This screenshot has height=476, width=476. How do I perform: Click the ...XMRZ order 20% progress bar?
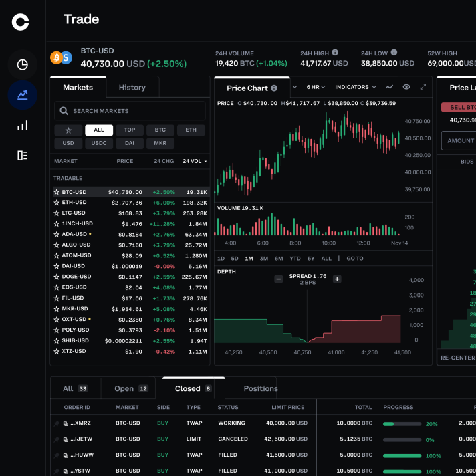coord(402,424)
